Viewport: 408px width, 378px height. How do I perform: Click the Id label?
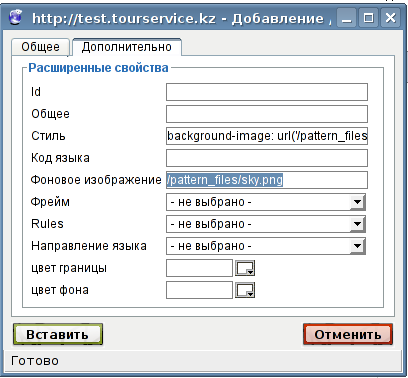coord(36,92)
